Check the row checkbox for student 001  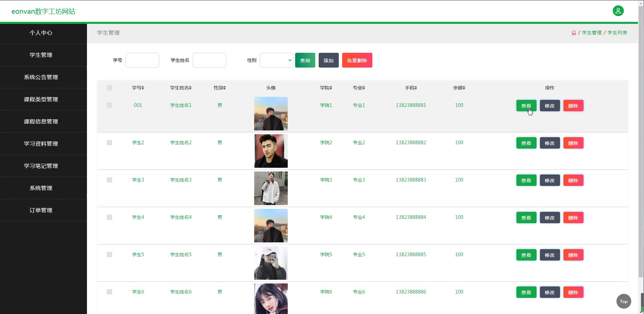109,105
